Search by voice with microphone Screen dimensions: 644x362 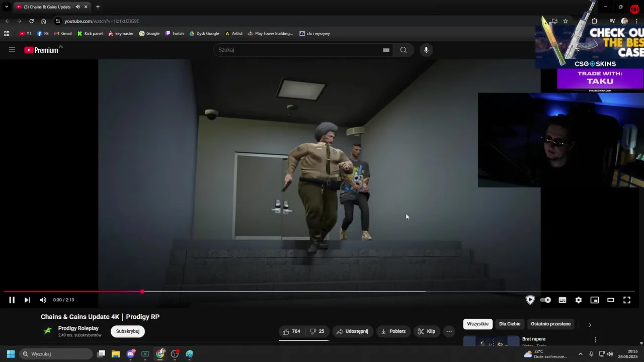[x=426, y=50]
